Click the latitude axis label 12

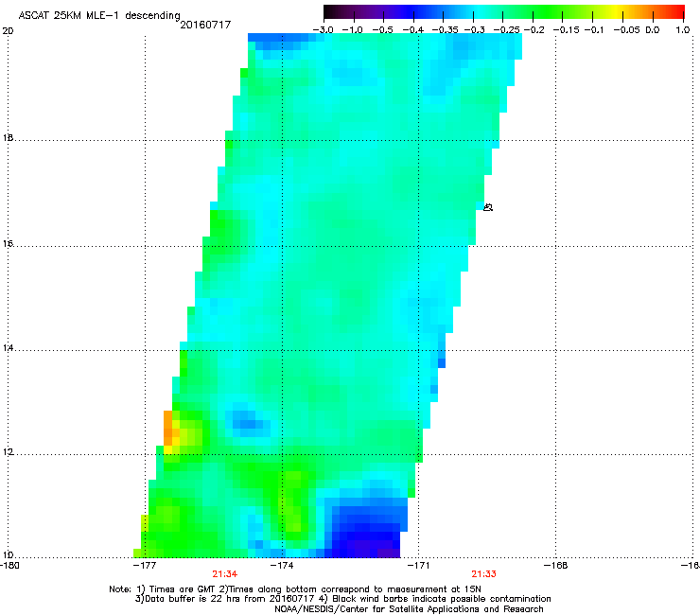click(x=8, y=451)
